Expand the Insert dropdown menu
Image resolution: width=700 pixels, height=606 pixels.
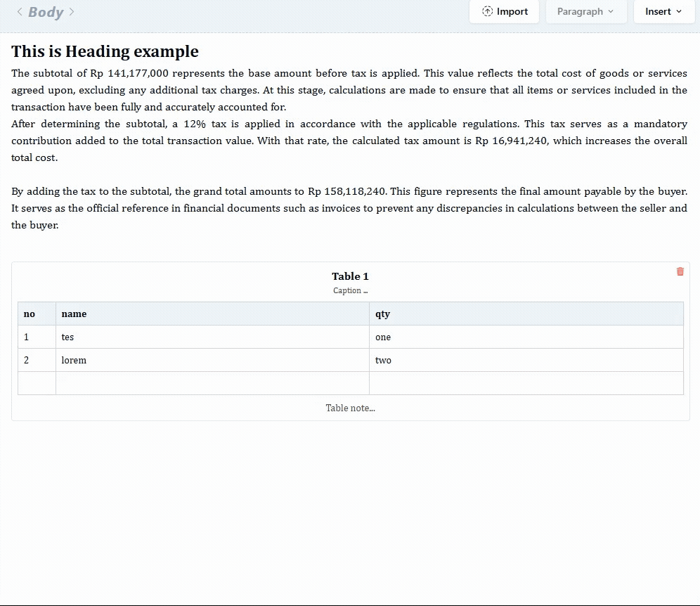pos(663,12)
